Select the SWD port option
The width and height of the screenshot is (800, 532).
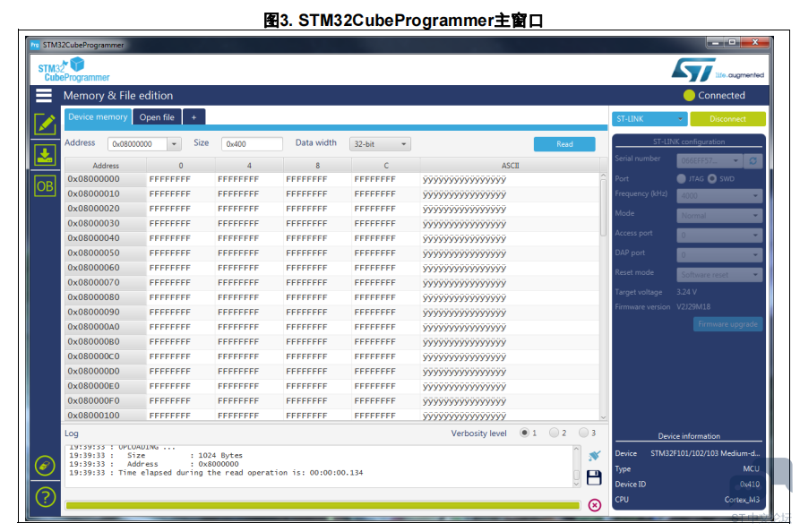pos(711,178)
